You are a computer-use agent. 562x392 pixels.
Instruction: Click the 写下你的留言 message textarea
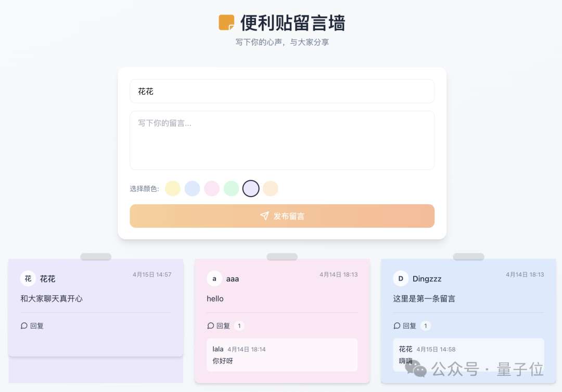(x=282, y=139)
